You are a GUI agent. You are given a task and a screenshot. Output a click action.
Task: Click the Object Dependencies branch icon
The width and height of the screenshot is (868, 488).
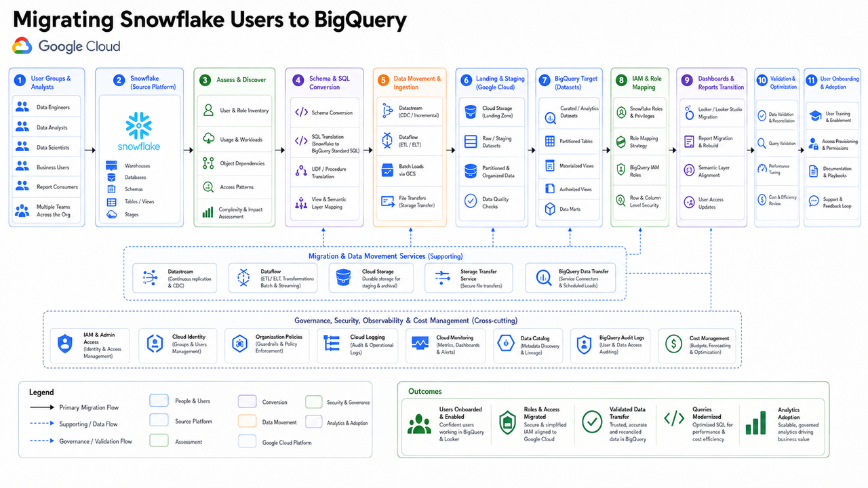pyautogui.click(x=208, y=163)
